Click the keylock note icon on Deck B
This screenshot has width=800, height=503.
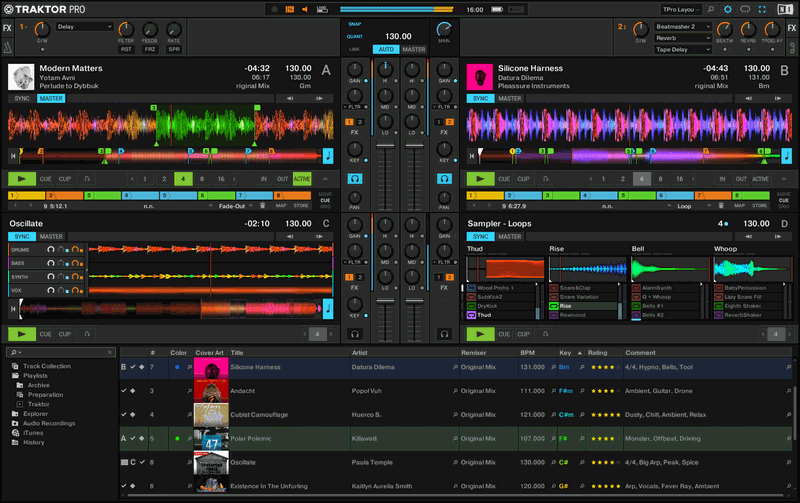(x=787, y=155)
